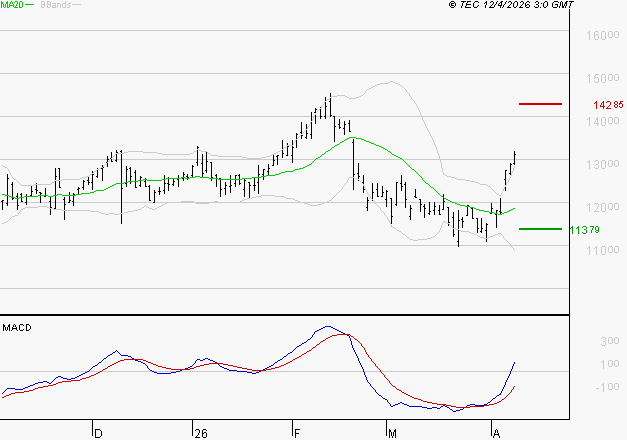Click the 120.00 price axis label
The width and height of the screenshot is (627, 440).
pos(603,207)
